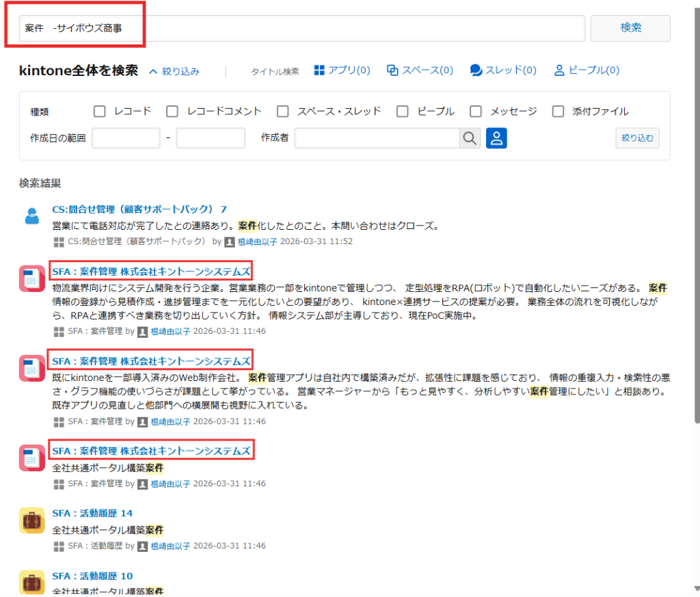Click the first pink SFA案件管理 app icon

coord(31,278)
